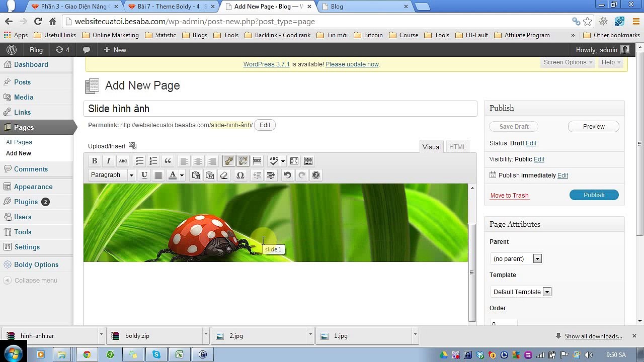The height and width of the screenshot is (362, 644).
Task: Justify text with the align full icon
Action: point(158,175)
